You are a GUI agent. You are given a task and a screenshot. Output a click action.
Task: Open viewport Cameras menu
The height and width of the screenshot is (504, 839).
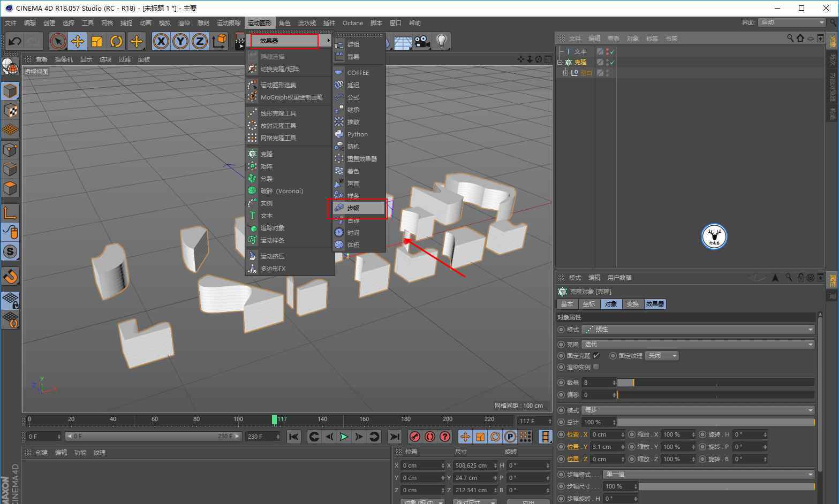tap(64, 59)
